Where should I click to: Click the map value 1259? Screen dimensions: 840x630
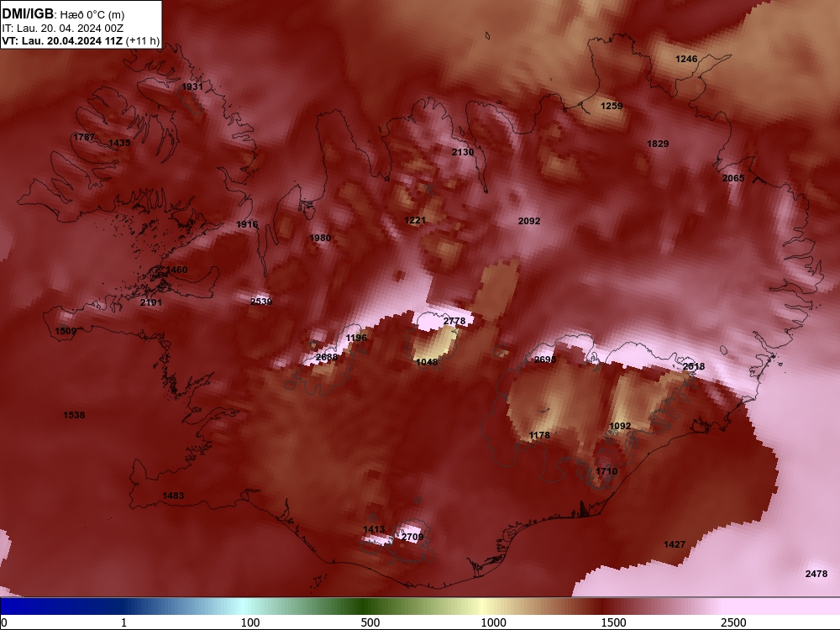[612, 106]
